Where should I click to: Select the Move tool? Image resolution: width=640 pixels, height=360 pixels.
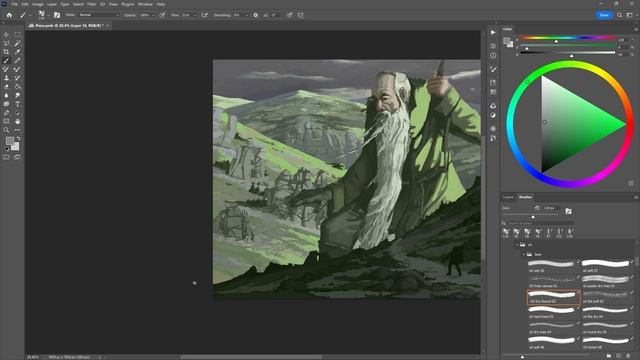6,35
